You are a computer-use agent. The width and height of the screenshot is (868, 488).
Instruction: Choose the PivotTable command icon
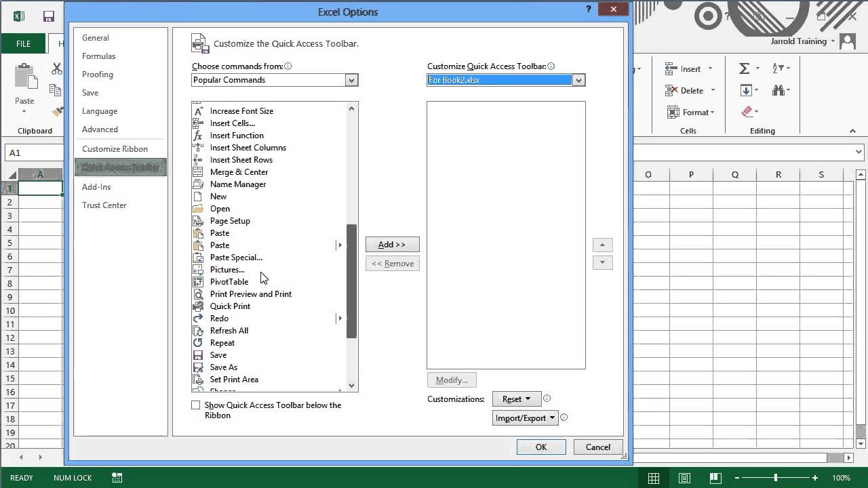pyautogui.click(x=198, y=282)
